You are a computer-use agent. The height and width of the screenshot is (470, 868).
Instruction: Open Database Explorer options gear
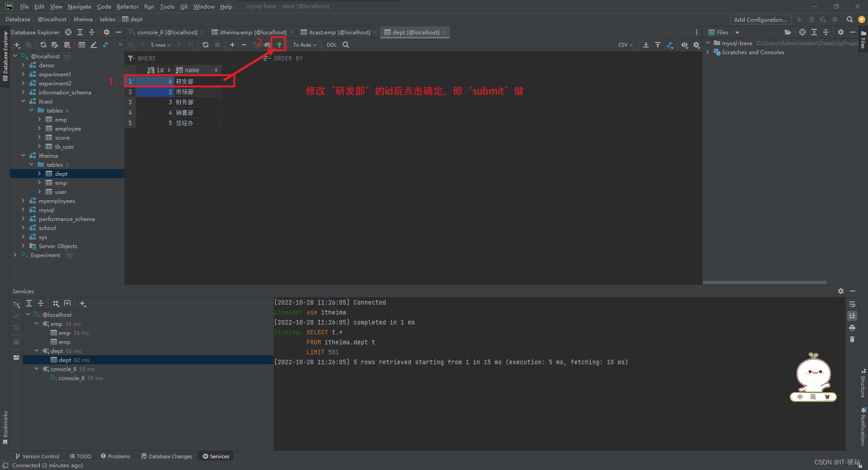click(x=107, y=32)
